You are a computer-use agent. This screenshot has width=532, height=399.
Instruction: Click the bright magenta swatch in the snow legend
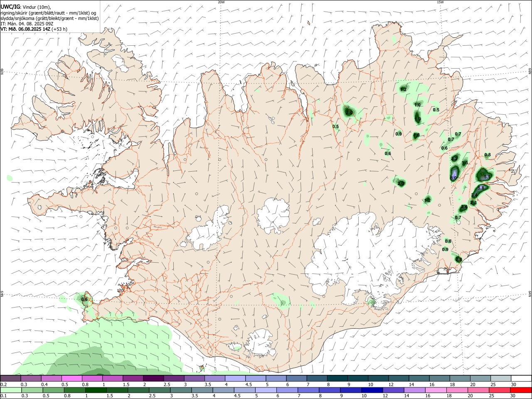click(72, 379)
